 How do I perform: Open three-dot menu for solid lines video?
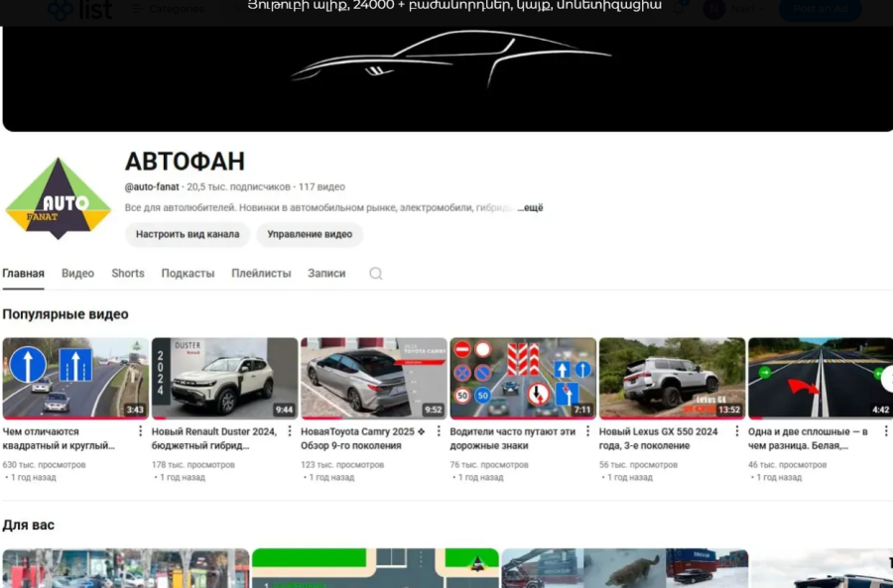[885, 431]
